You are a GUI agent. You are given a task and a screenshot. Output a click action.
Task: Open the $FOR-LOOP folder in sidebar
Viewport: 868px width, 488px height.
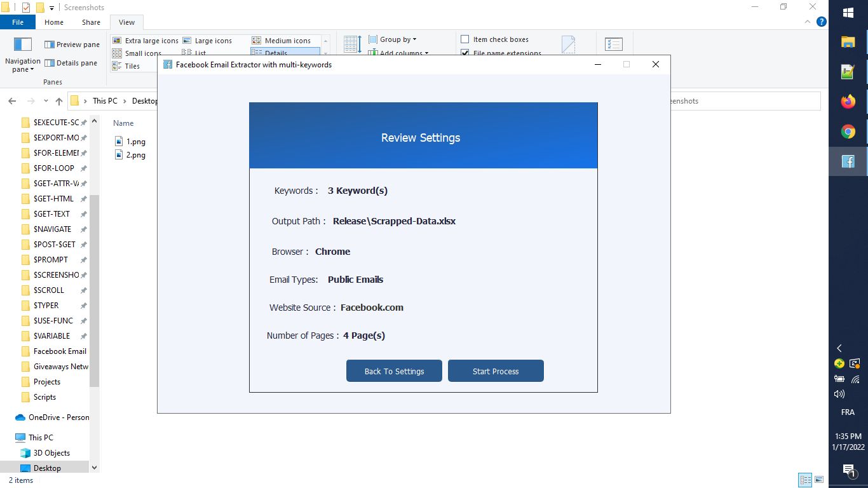[48, 168]
